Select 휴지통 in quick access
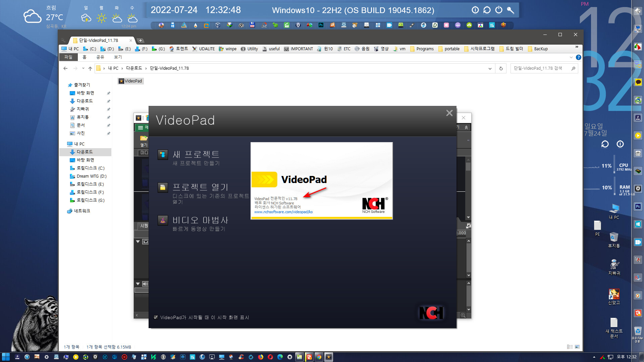 point(83,117)
